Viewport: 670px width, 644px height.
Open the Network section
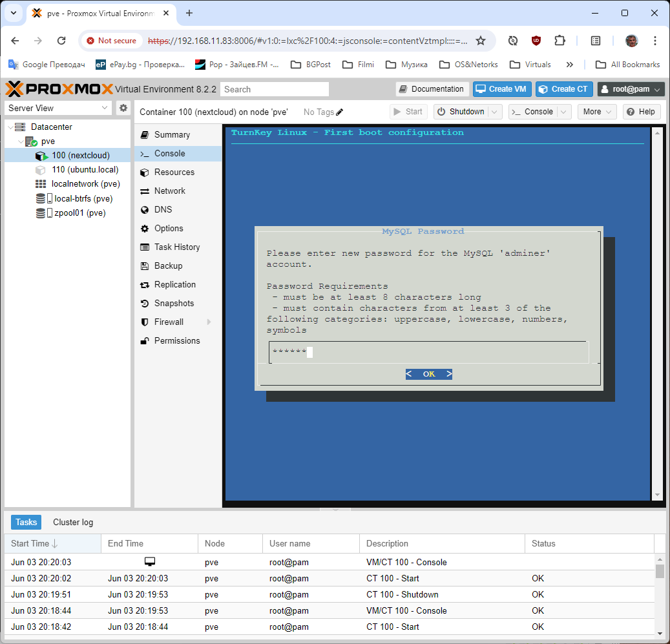click(x=178, y=191)
